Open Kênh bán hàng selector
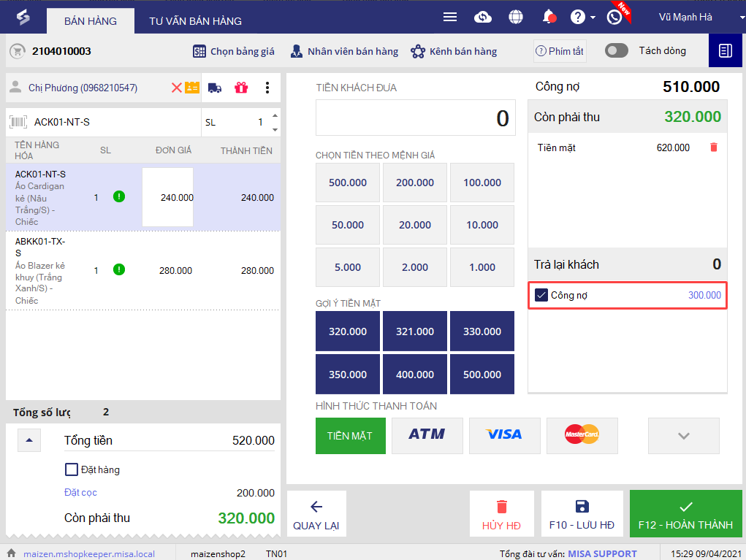Screen dimensions: 746x560 454,51
